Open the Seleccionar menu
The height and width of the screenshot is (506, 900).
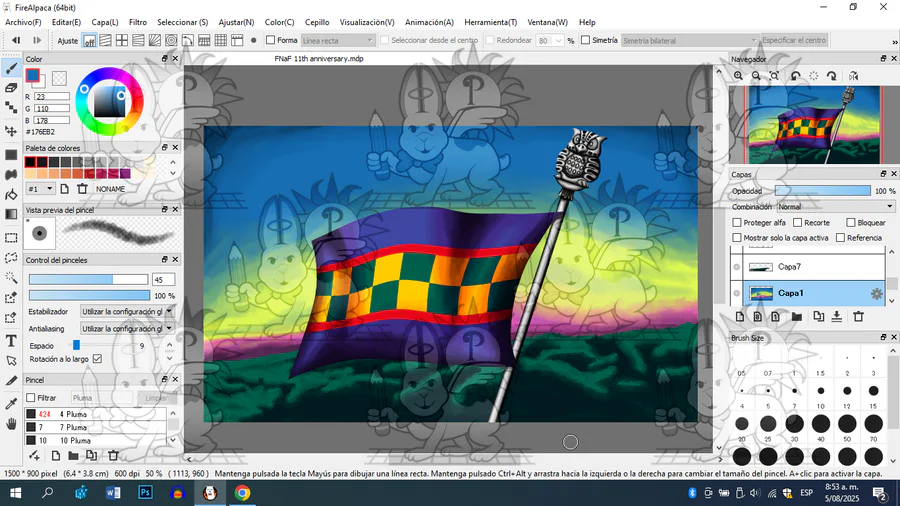[183, 22]
